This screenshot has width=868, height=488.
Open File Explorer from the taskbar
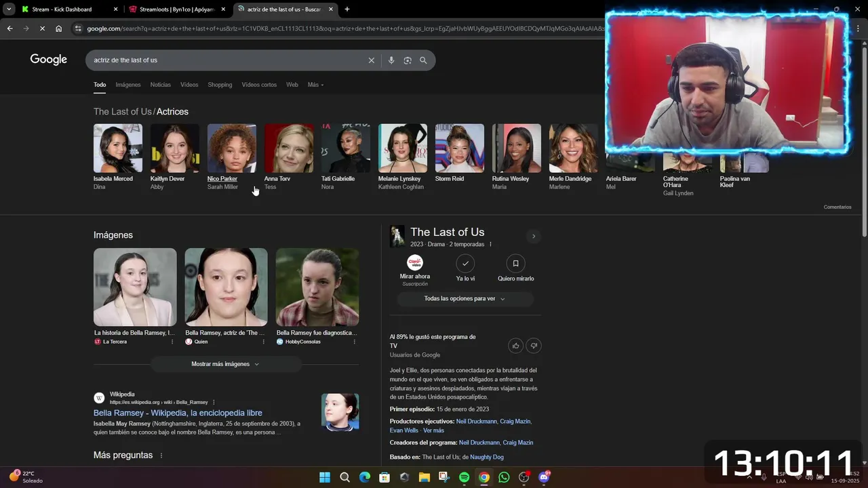tap(425, 477)
